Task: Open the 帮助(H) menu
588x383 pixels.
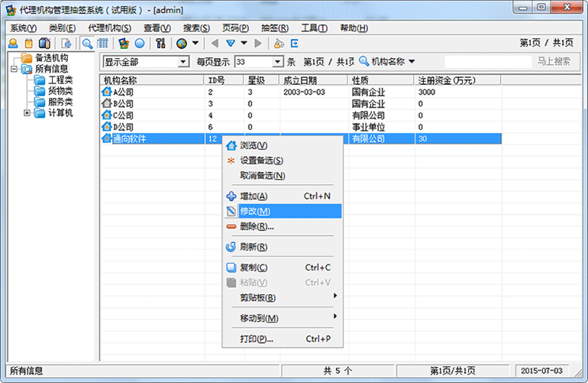Action: coord(354,28)
